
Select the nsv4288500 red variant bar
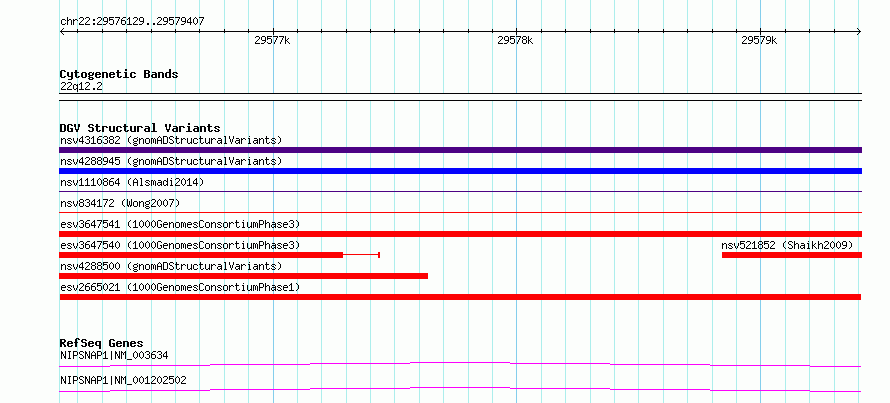244,276
